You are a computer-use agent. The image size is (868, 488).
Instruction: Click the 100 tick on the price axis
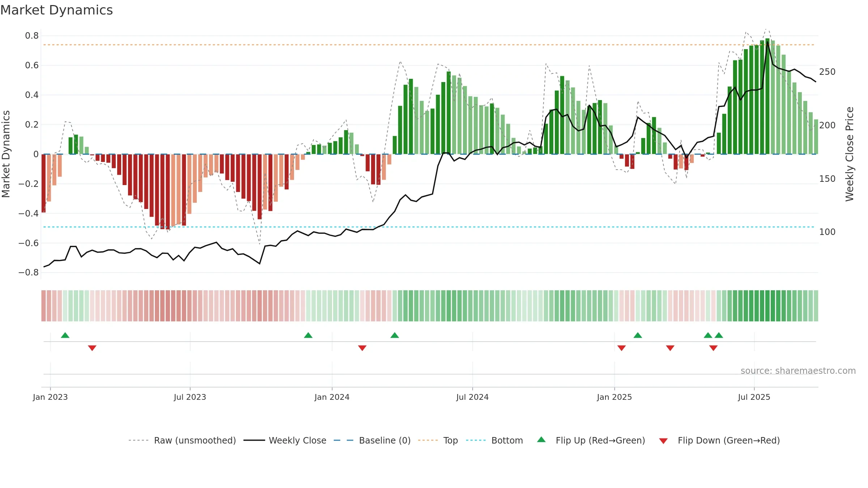pyautogui.click(x=827, y=232)
